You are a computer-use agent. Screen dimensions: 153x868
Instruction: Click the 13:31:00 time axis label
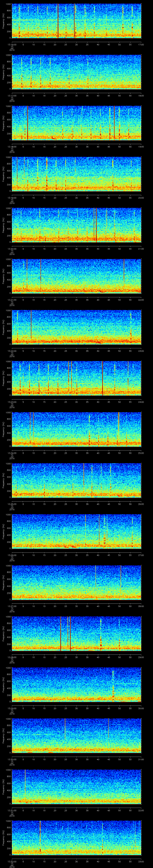click(x=12, y=810)
